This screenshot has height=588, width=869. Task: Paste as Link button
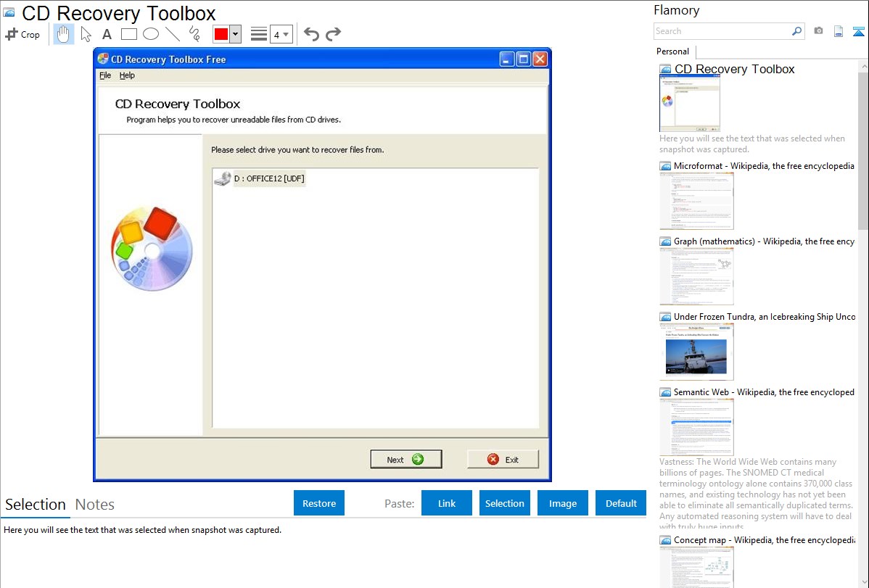pyautogui.click(x=447, y=503)
